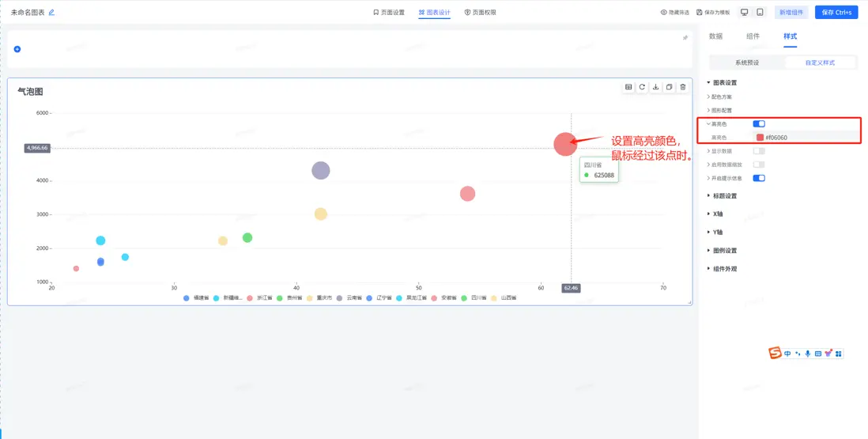Switch to the mobile device preview icon
The width and height of the screenshot is (868, 439).
click(x=760, y=12)
